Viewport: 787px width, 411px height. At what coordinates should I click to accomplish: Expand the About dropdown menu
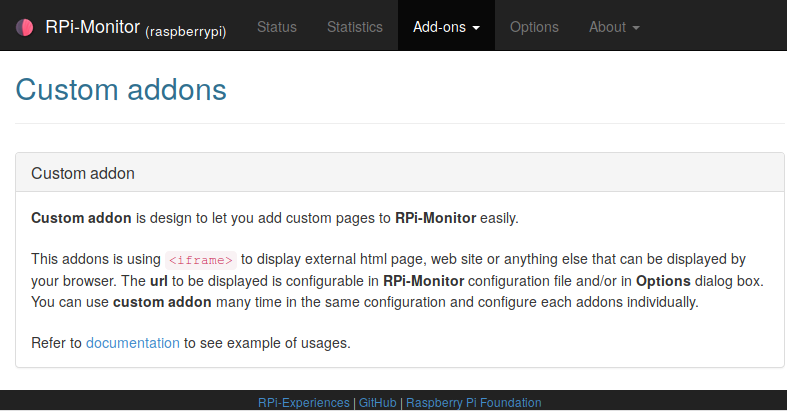614,27
